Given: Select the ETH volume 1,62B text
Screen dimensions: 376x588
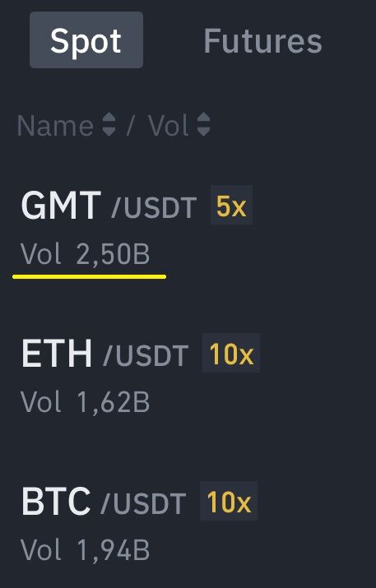Looking at the screenshot, I should tap(113, 402).
